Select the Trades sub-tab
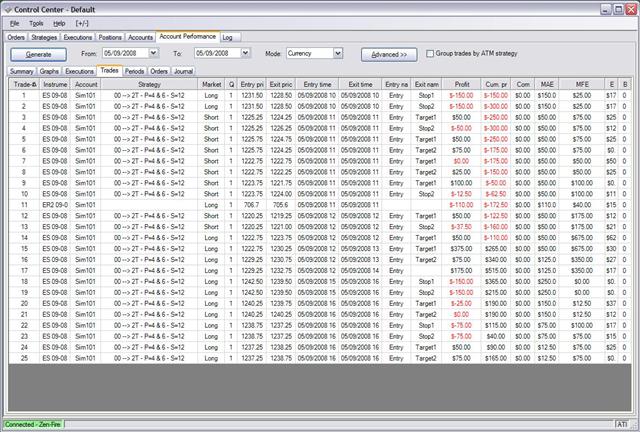640x432 pixels. coord(109,70)
